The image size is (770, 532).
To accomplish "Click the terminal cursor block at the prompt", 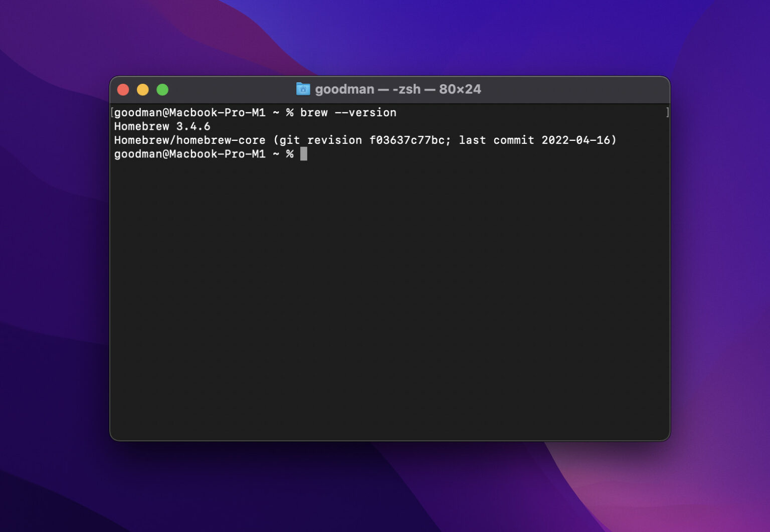I will coord(304,154).
